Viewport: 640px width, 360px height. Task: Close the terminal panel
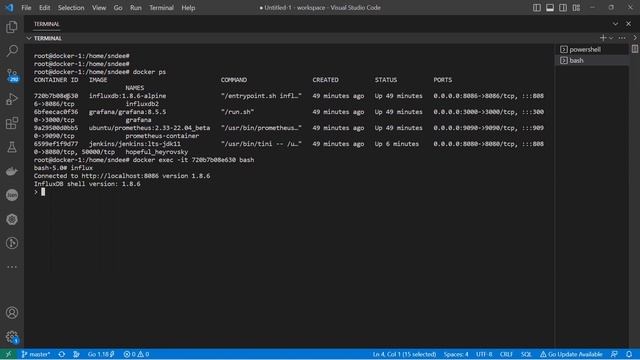tap(629, 24)
